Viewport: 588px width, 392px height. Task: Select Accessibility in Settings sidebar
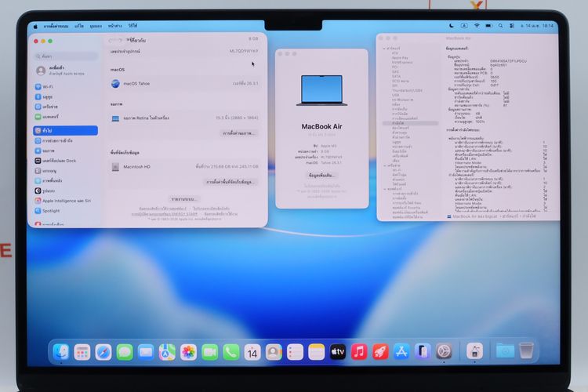(x=65, y=140)
